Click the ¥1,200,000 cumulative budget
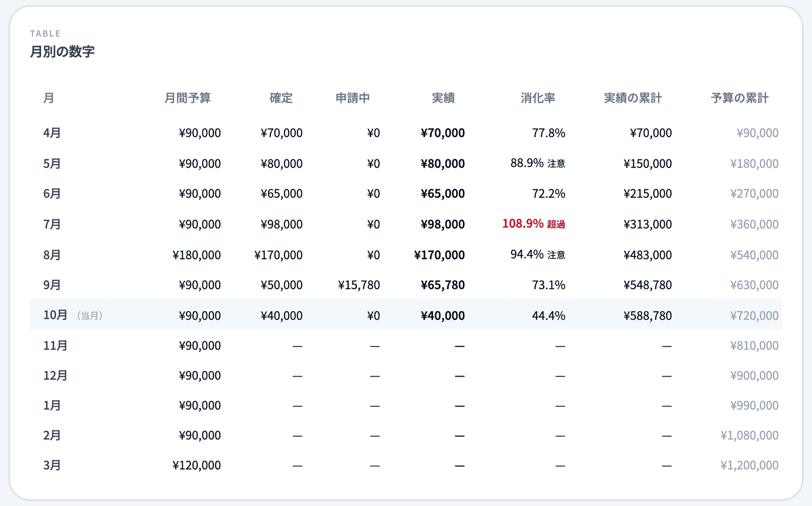 (750, 465)
